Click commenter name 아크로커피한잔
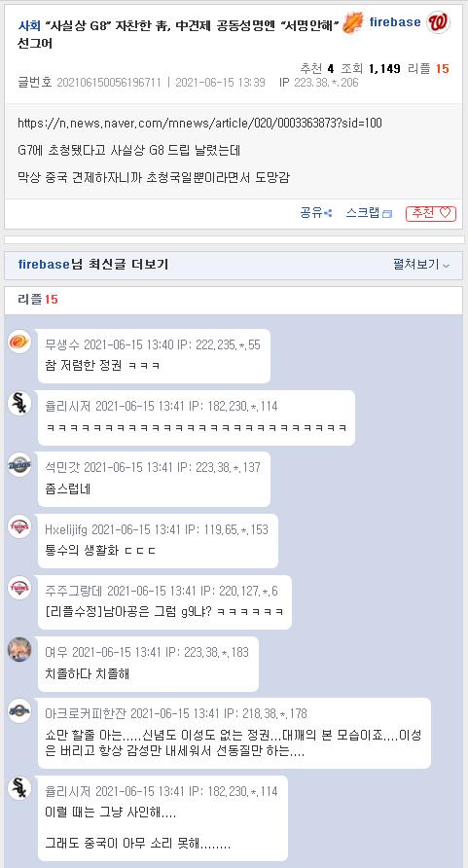 86,713
